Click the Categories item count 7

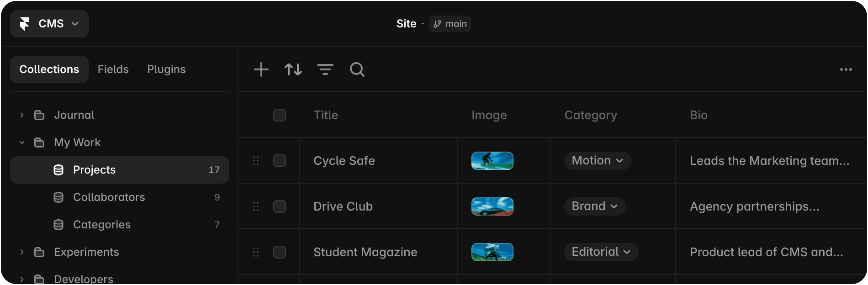[x=217, y=225]
